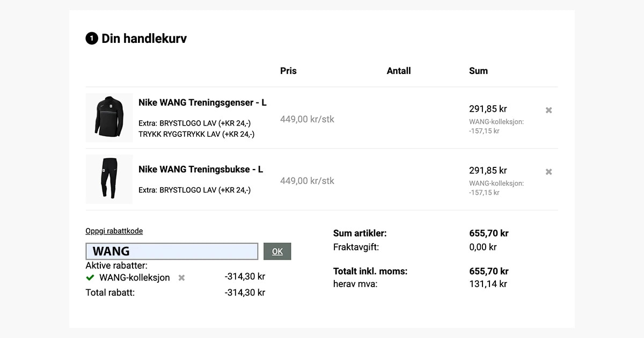Click Totalt inkl. moms value 655,70 kr
The height and width of the screenshot is (338, 644).
tap(489, 271)
